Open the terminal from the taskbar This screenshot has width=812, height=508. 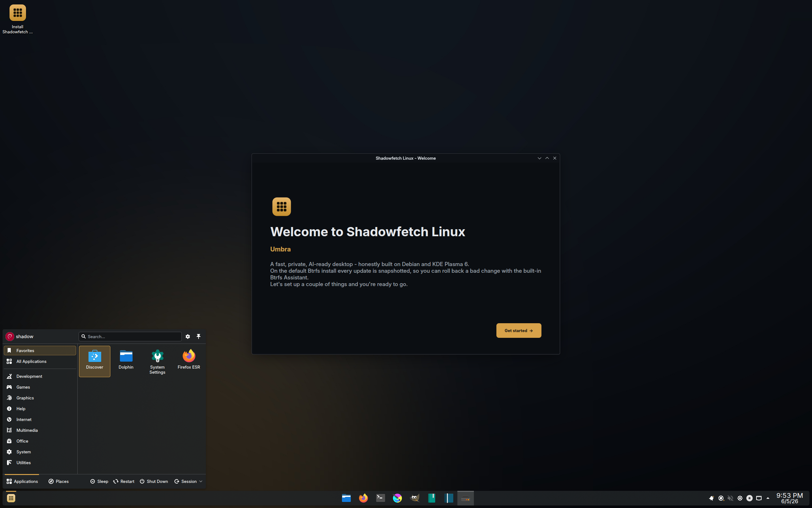[381, 498]
